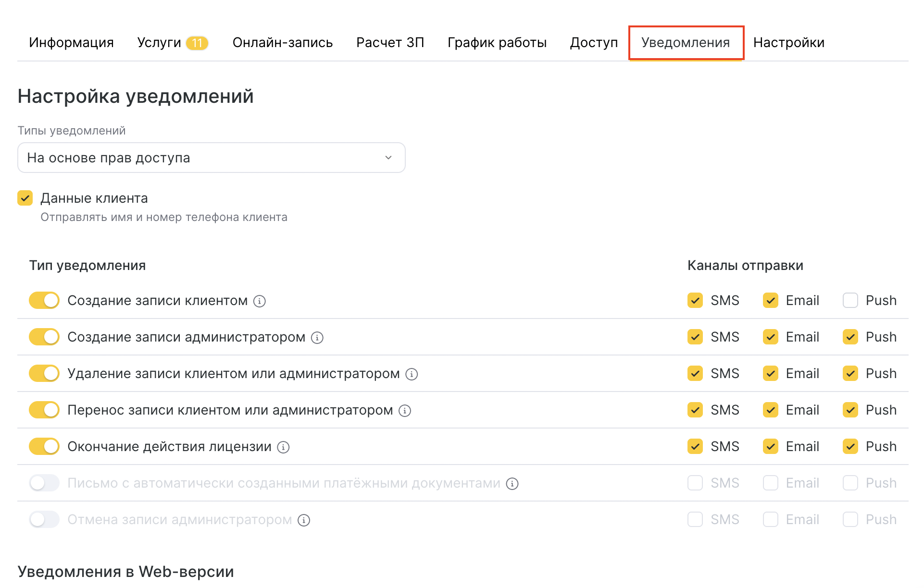Click info icon next to Окончание действия лицензии
The height and width of the screenshot is (588, 924).
coord(284,447)
